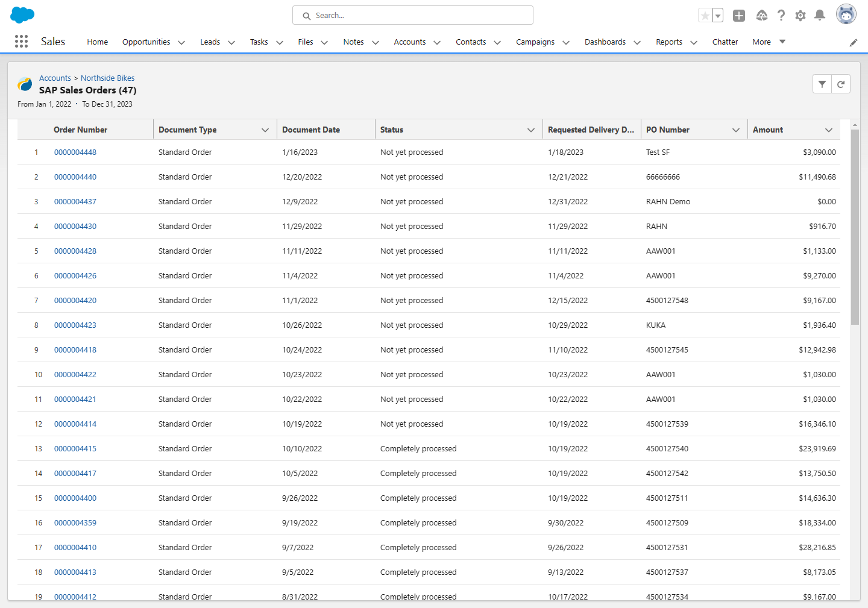
Task: Open order number 0000004430
Action: click(x=75, y=226)
